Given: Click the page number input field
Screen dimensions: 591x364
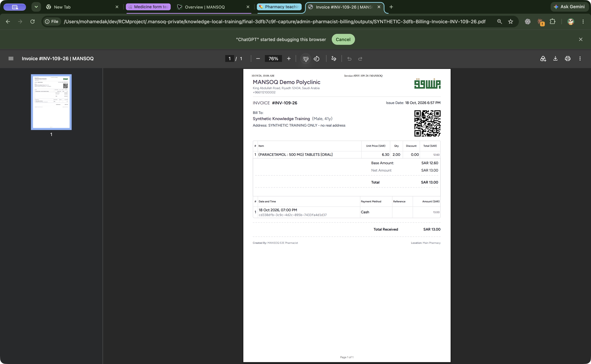Looking at the screenshot, I should 229,58.
